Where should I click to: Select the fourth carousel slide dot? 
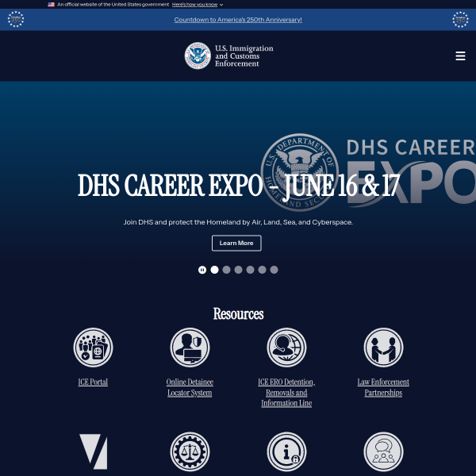pyautogui.click(x=250, y=270)
